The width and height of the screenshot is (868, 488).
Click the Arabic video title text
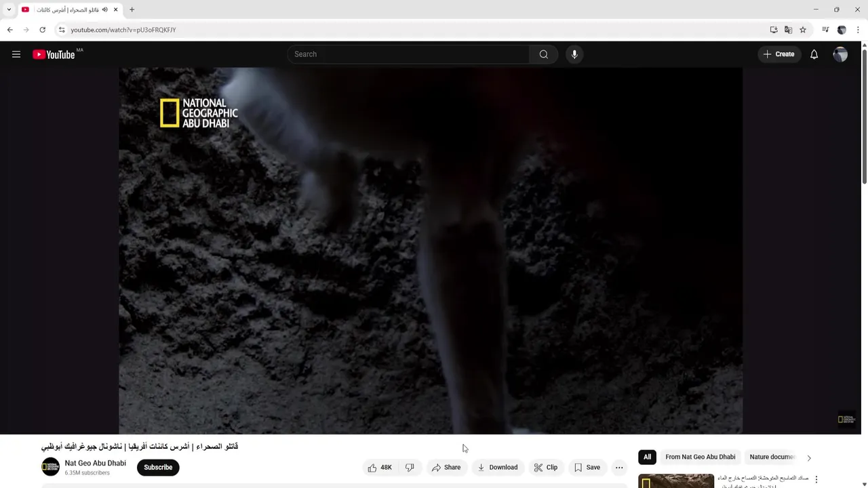(x=140, y=447)
